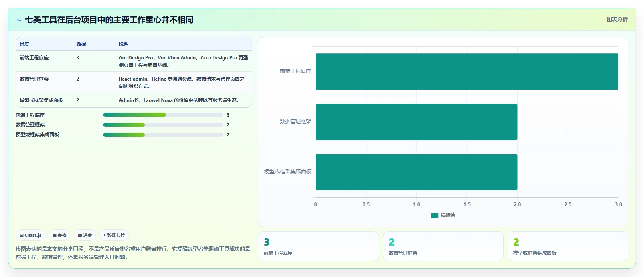644x277 pixels.
Task: Click the 图表分析 label at top right
Action: pos(617,19)
